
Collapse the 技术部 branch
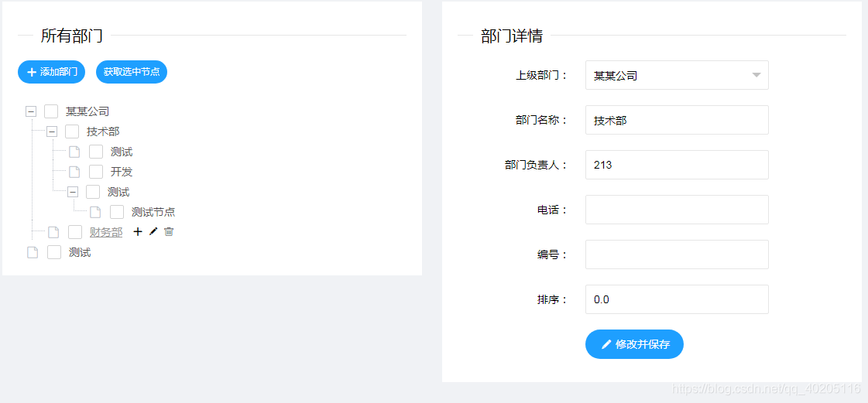point(52,131)
